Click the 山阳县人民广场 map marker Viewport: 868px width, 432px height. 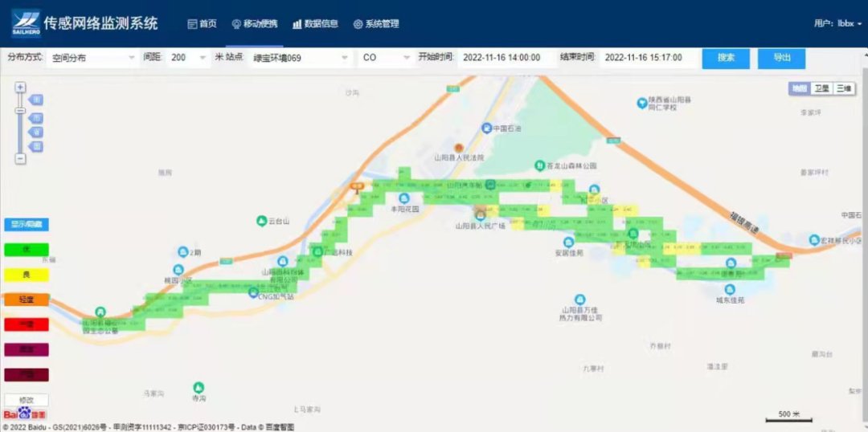pos(481,215)
